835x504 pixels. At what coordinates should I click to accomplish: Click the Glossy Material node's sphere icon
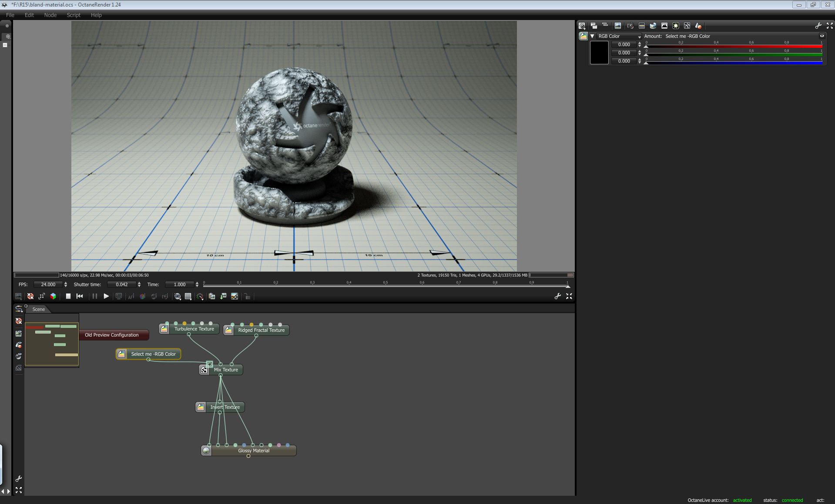click(x=206, y=451)
